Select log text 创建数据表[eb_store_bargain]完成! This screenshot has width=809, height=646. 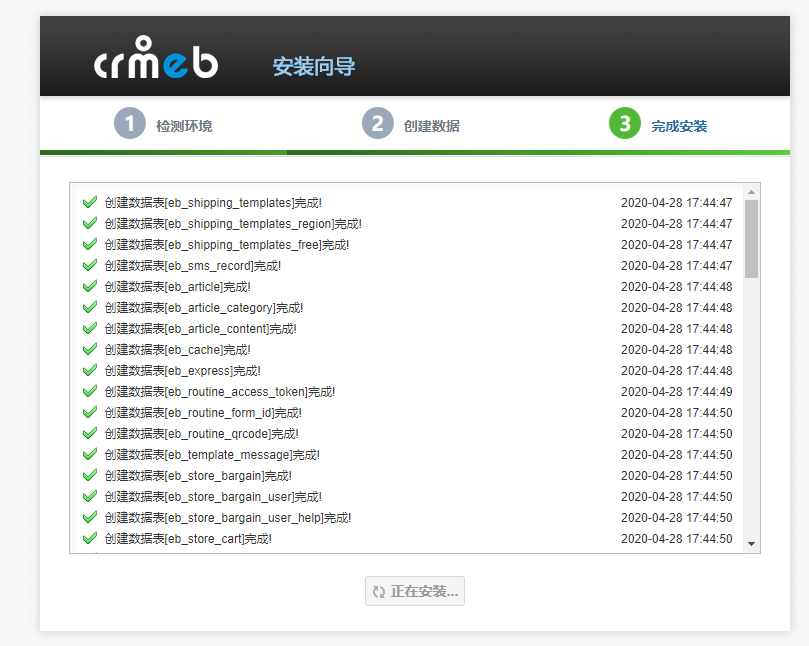point(198,476)
